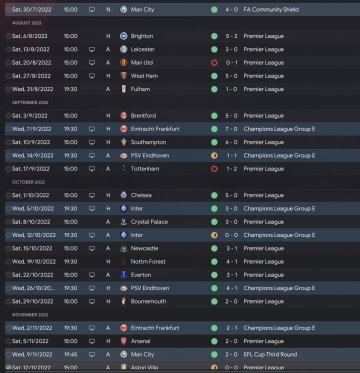Open the FA Community Shield competition link
Viewport: 360px width, 373px height.
tap(271, 10)
